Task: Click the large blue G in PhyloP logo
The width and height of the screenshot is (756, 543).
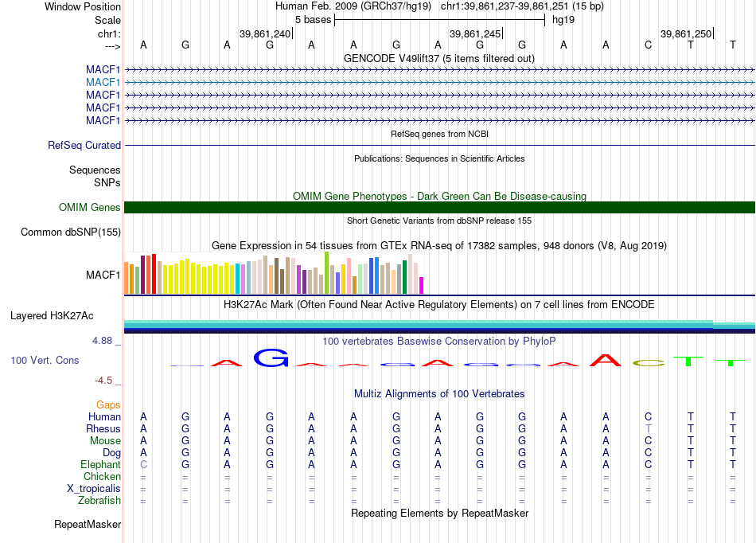Action: (271, 357)
